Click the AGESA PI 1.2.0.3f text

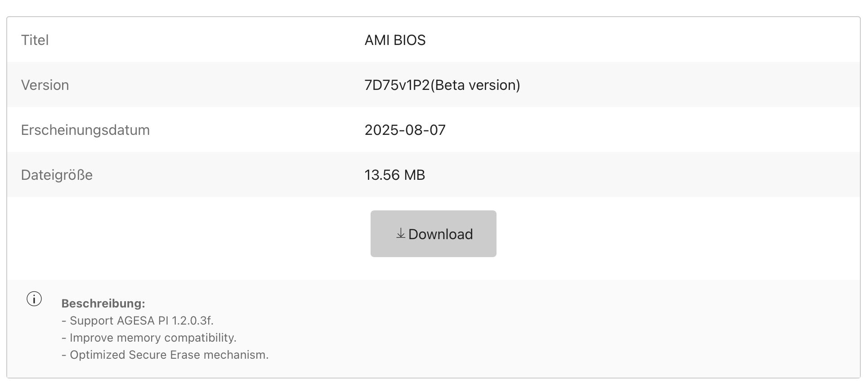point(165,321)
